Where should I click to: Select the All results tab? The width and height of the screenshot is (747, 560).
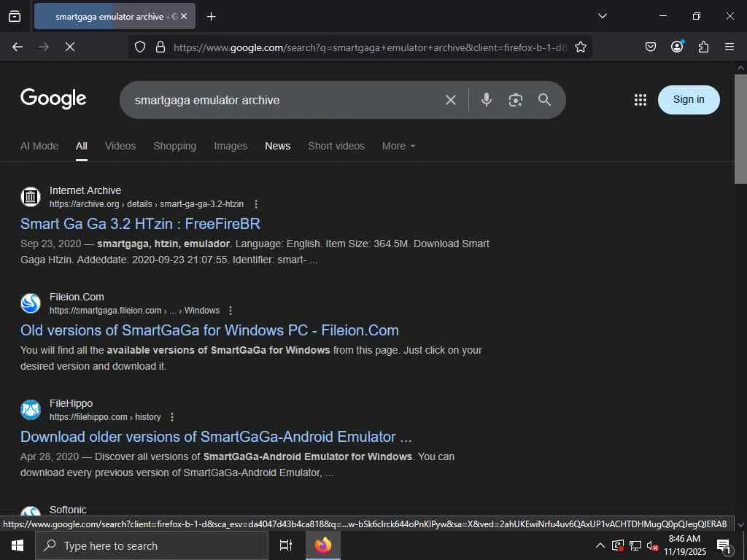82,146
